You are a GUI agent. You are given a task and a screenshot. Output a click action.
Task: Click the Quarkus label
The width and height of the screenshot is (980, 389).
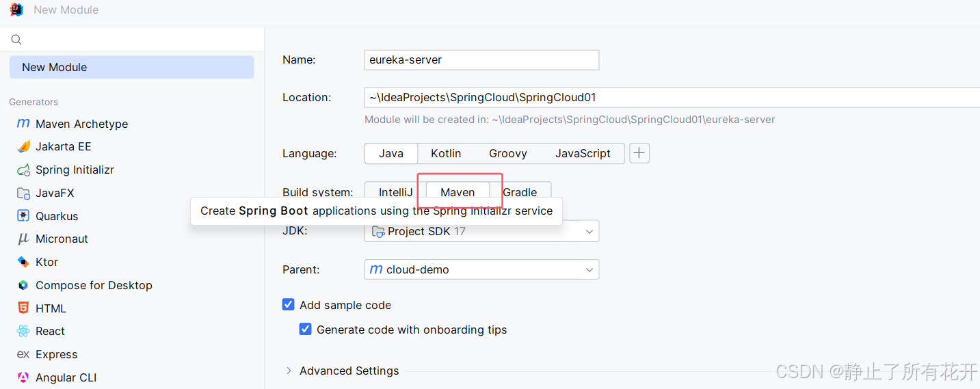[57, 216]
